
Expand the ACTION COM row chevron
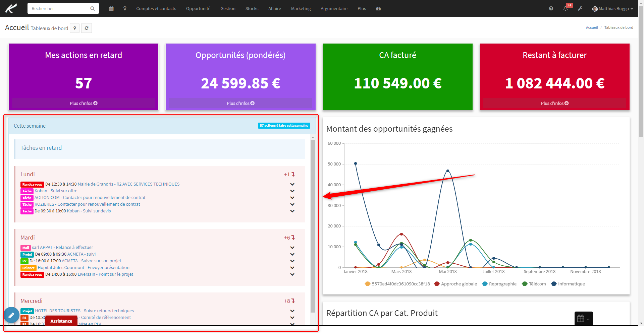[x=292, y=198]
